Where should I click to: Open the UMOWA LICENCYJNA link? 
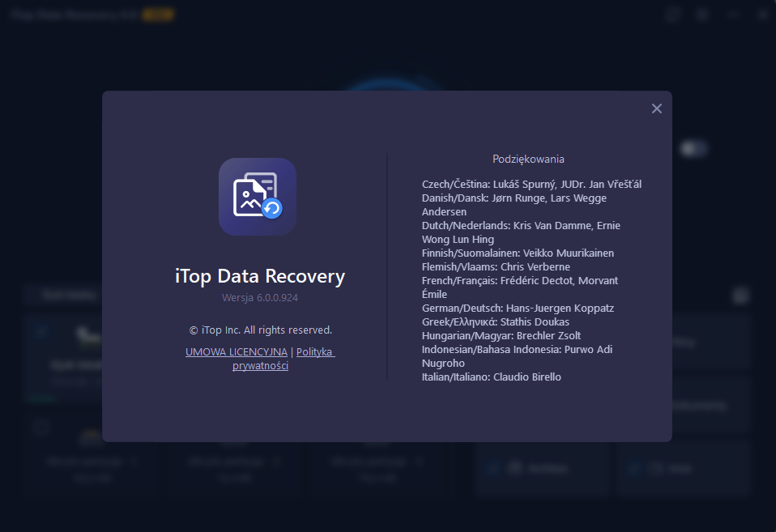point(236,352)
